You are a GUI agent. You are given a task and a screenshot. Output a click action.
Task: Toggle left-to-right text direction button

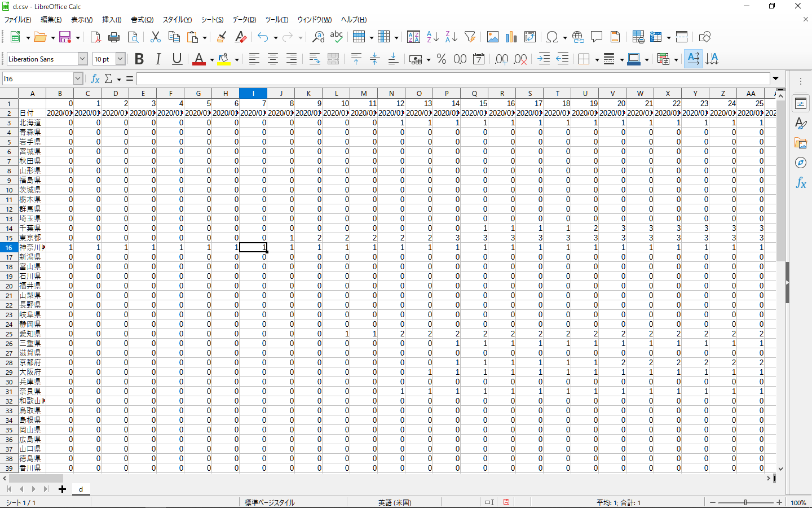(x=694, y=59)
